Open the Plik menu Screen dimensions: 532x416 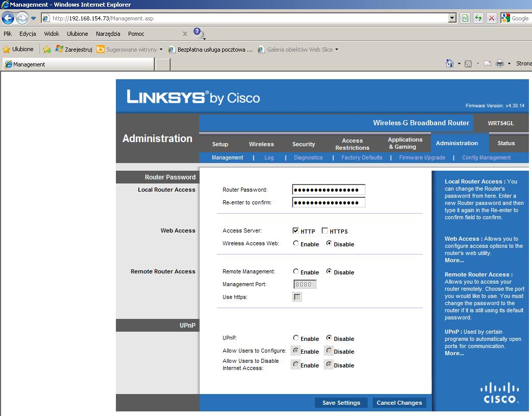pos(8,34)
